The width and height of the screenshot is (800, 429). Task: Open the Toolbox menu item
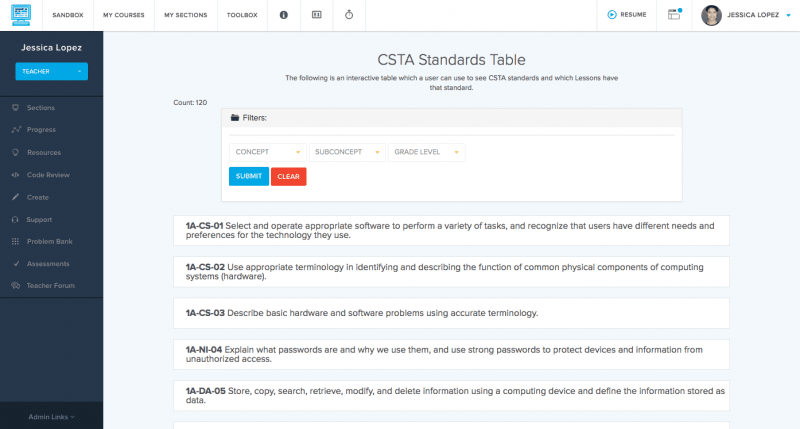pos(241,15)
